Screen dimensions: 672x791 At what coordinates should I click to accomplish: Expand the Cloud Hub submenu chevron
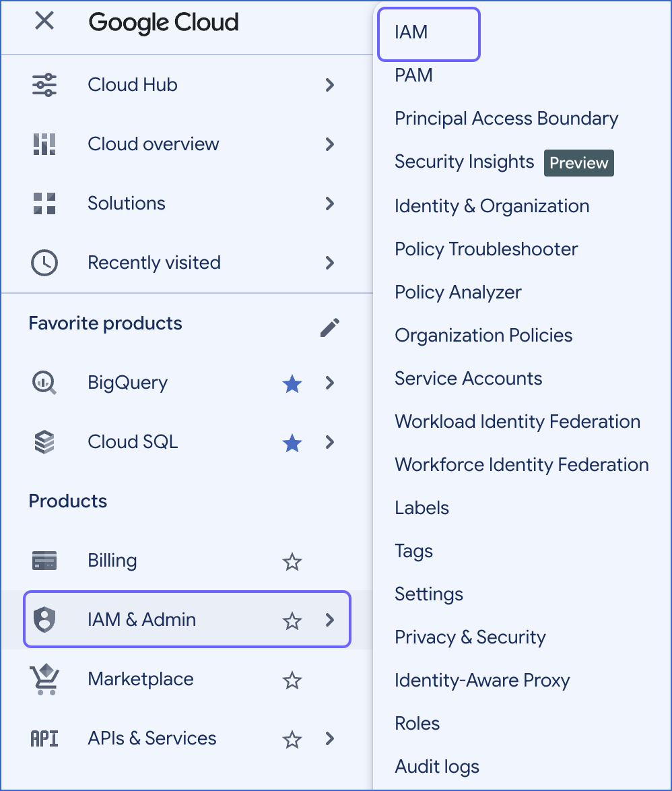(x=330, y=85)
